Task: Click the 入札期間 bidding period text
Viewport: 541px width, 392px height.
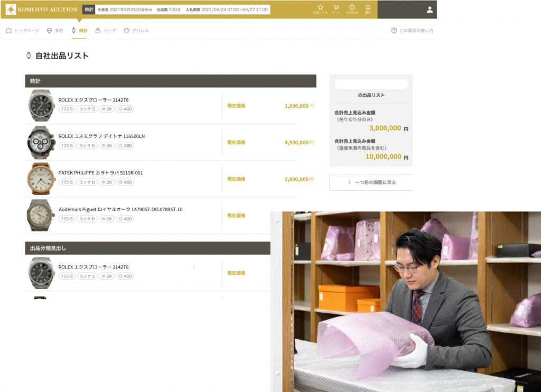Action: click(x=227, y=10)
